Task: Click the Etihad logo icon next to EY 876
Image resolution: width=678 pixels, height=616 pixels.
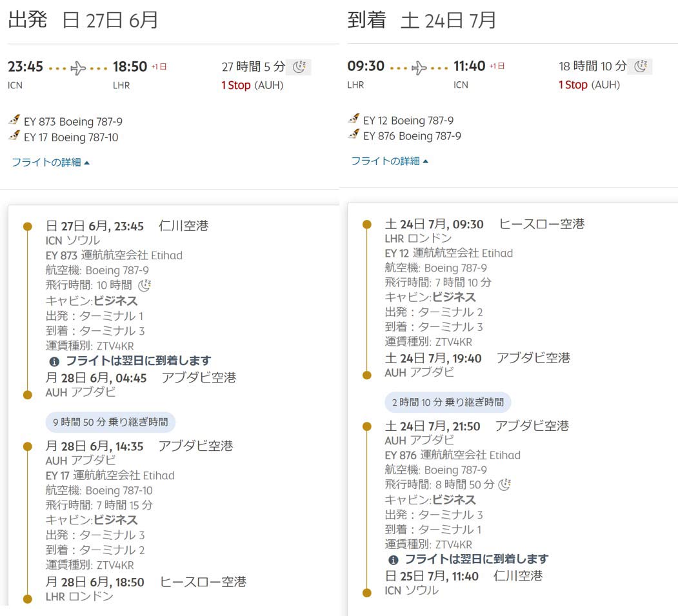Action: tap(354, 135)
